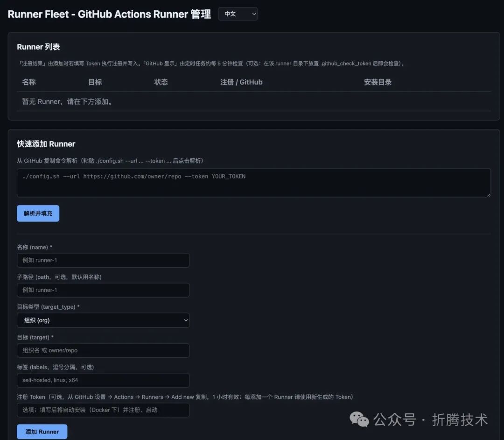Open the 中文 language selector dropdown
This screenshot has height=440, width=504.
point(238,14)
